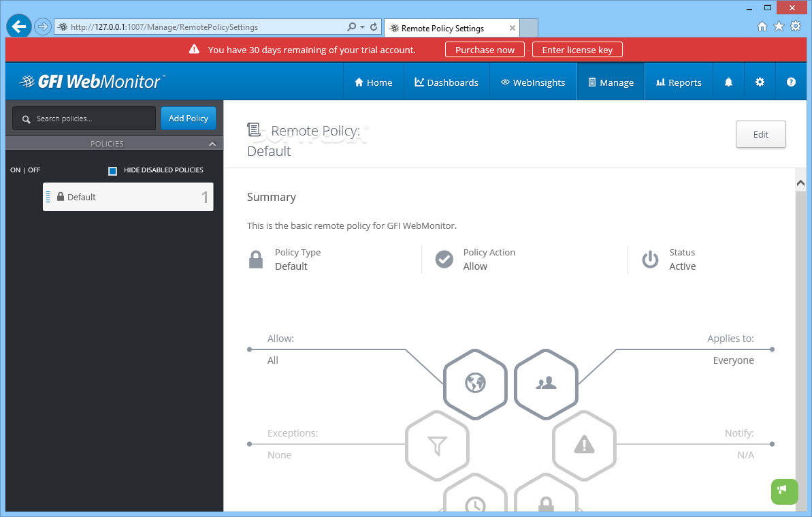Click the users Applies-to hexagon icon
Screen dimensions: 812x517
[546, 384]
